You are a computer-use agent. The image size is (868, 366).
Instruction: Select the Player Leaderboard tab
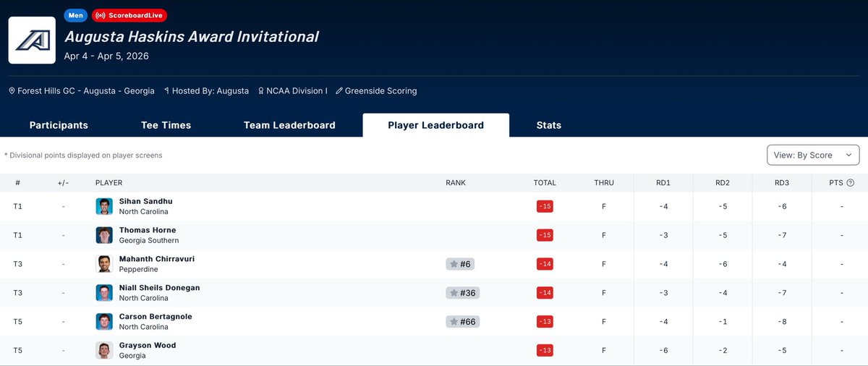(436, 125)
